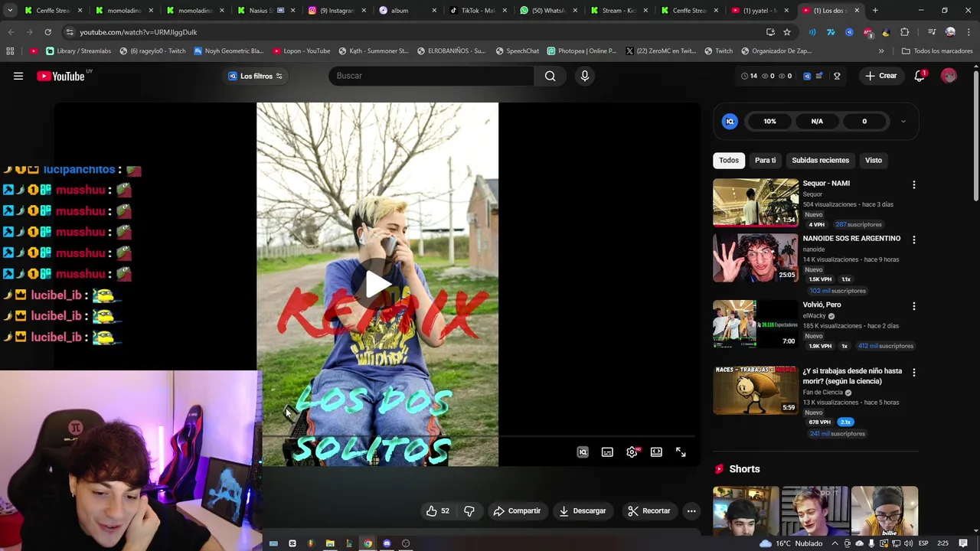Open the first Shorts thumbnail
This screenshot has height=551, width=980.
[746, 511]
